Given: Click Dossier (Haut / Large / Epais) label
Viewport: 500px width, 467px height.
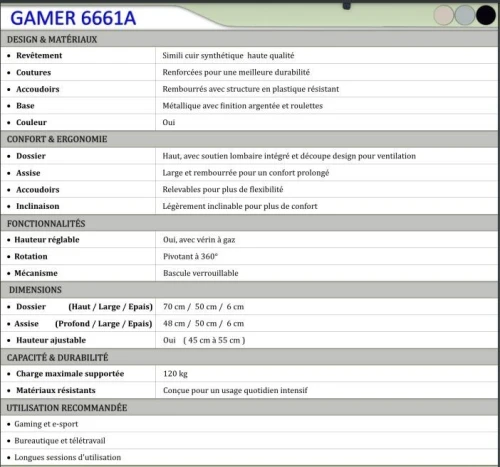Looking at the screenshot, I should 84,307.
